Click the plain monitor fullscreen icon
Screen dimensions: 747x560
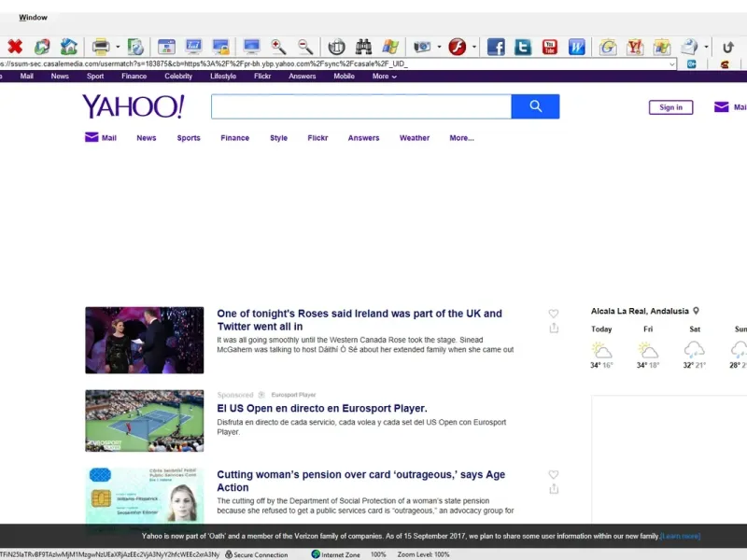click(x=251, y=47)
